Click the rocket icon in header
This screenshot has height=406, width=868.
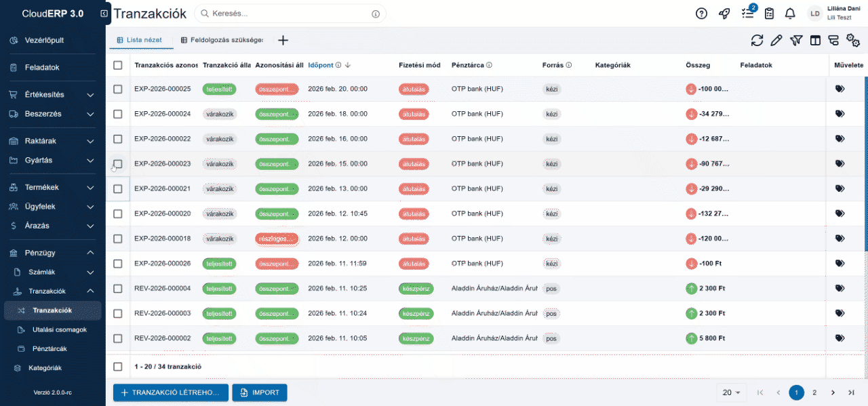pyautogui.click(x=724, y=14)
